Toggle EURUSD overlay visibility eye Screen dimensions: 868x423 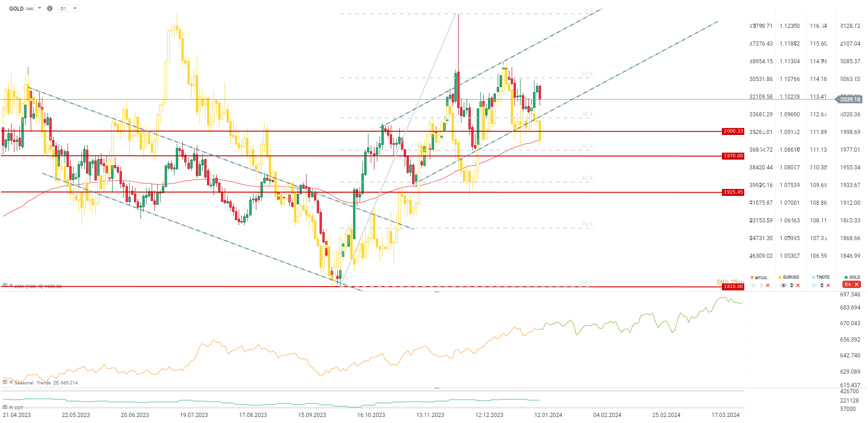tap(783, 285)
